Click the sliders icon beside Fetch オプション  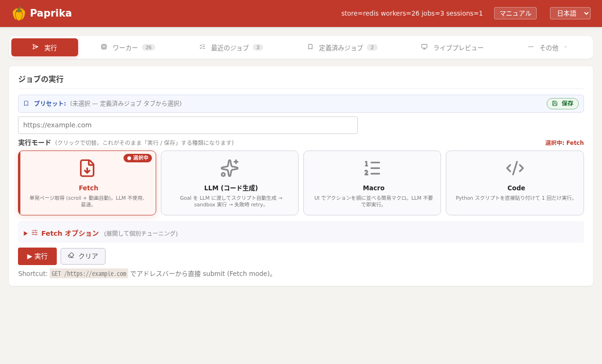click(35, 232)
